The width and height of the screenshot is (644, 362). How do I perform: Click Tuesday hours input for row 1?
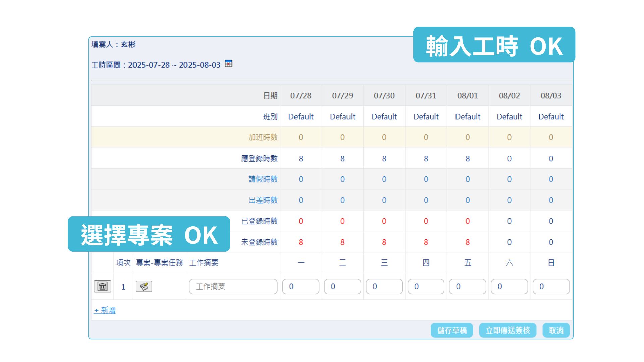(x=342, y=286)
